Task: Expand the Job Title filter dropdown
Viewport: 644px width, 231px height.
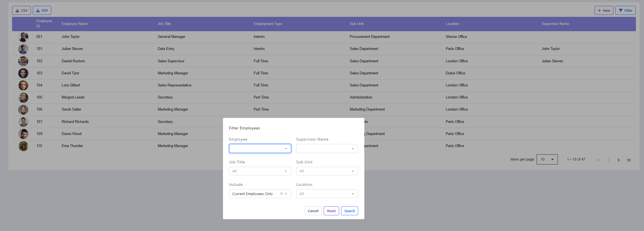Action: (x=260, y=171)
